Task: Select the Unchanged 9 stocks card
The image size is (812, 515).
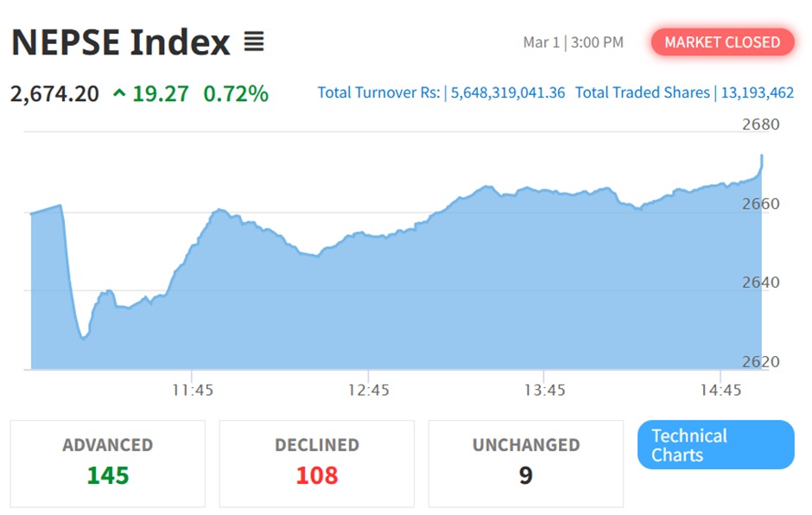Action: click(525, 463)
